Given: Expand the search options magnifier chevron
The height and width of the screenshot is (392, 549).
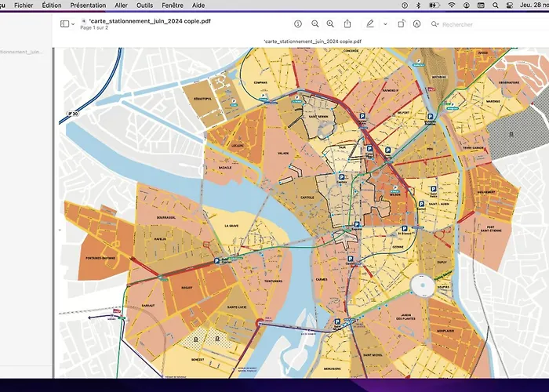Looking at the screenshot, I should coord(435,24).
